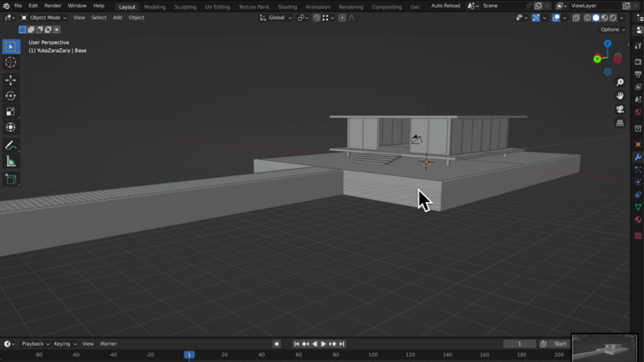Open the pivot point dropdown
The width and height of the screenshot is (644, 362).
coord(303,18)
